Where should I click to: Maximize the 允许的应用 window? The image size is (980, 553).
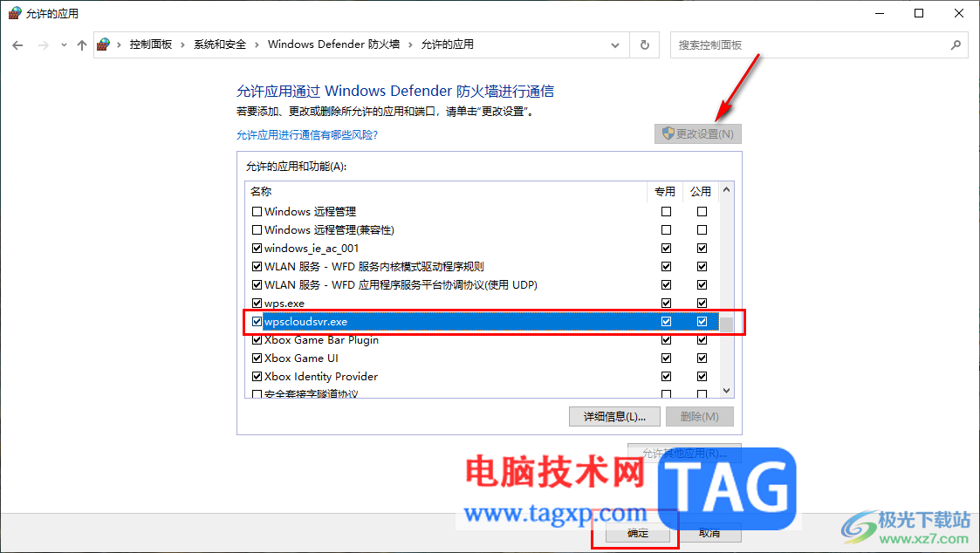point(919,13)
